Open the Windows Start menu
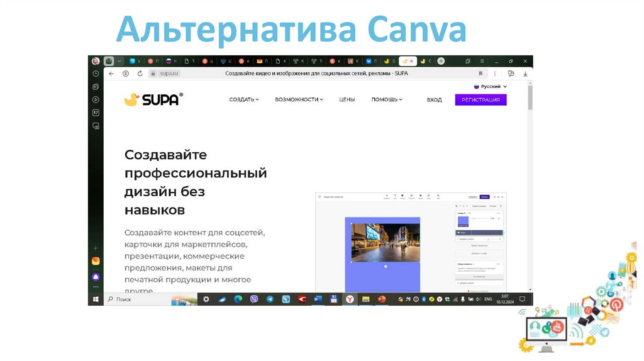The height and width of the screenshot is (361, 644). 96,299
